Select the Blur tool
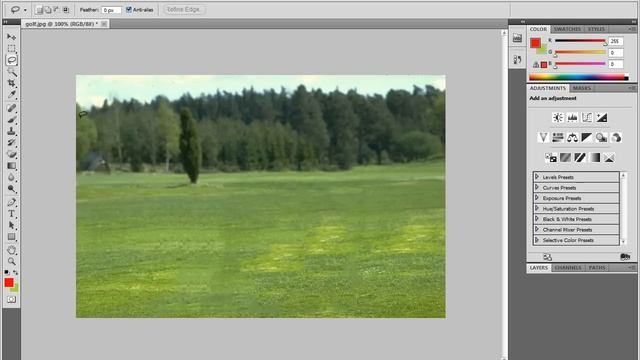The height and width of the screenshot is (360, 640). [11, 177]
